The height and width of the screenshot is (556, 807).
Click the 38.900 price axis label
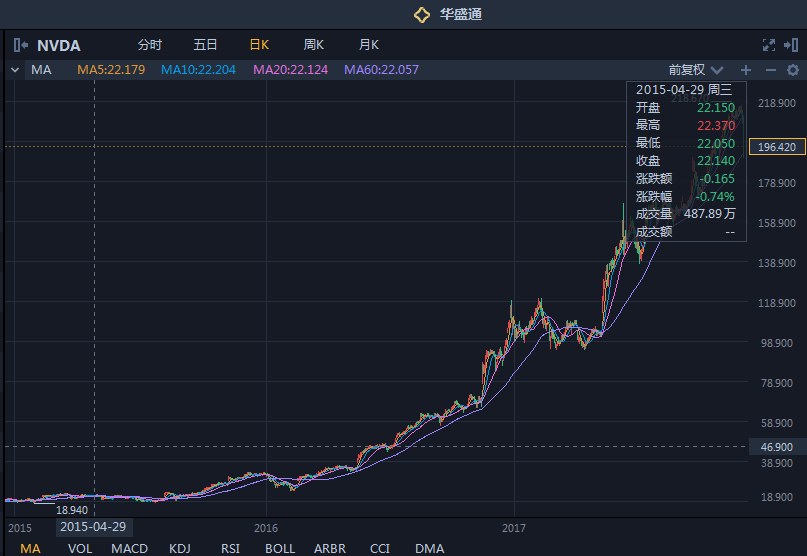[777, 463]
